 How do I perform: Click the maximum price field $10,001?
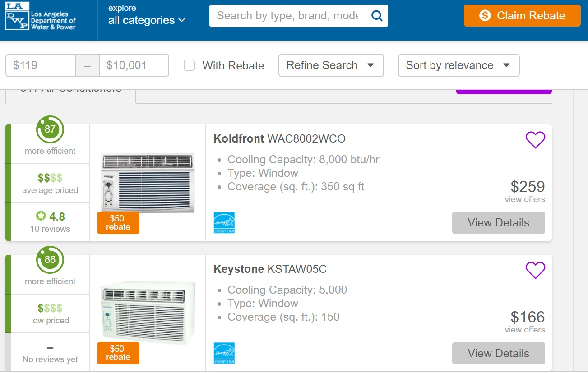point(134,65)
